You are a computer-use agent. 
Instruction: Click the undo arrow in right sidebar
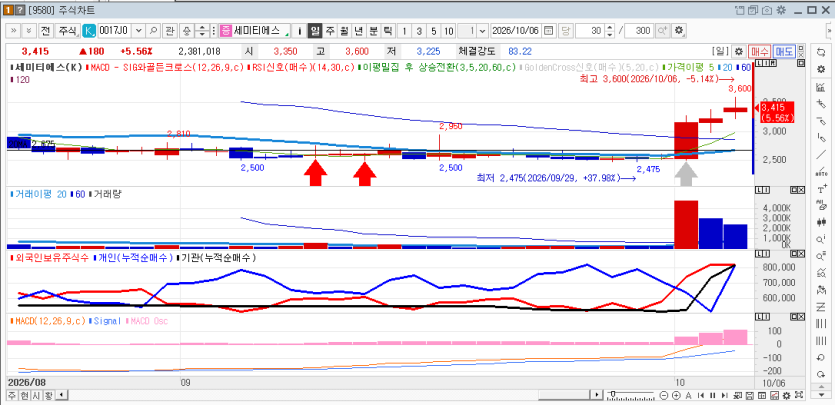pyautogui.click(x=821, y=357)
